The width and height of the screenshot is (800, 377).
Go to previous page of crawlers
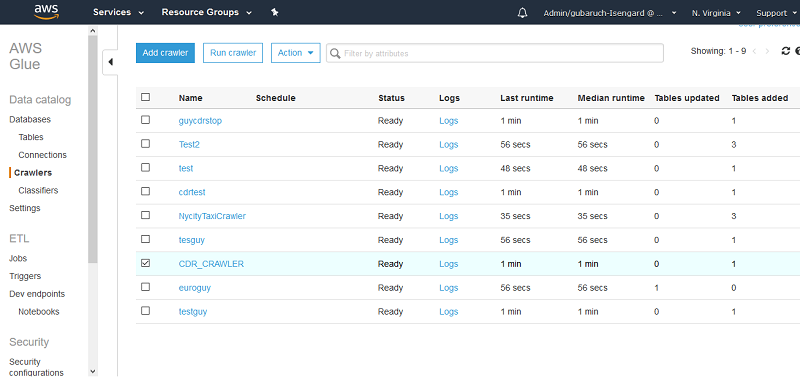pyautogui.click(x=754, y=51)
